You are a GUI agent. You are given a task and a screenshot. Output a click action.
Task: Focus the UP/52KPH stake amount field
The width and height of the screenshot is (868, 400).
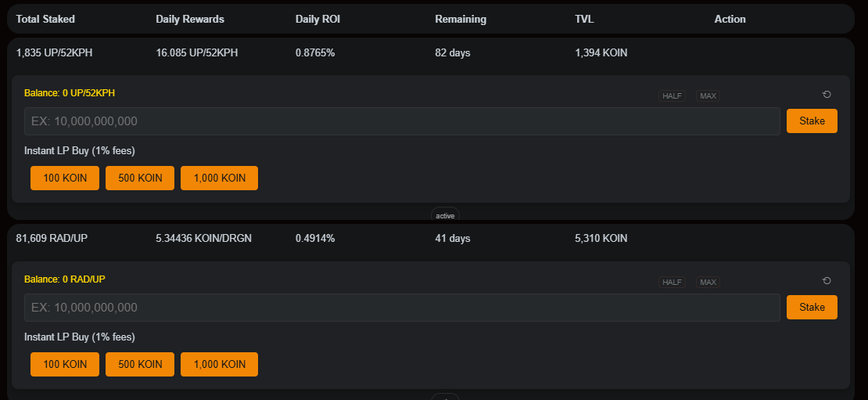pyautogui.click(x=402, y=121)
